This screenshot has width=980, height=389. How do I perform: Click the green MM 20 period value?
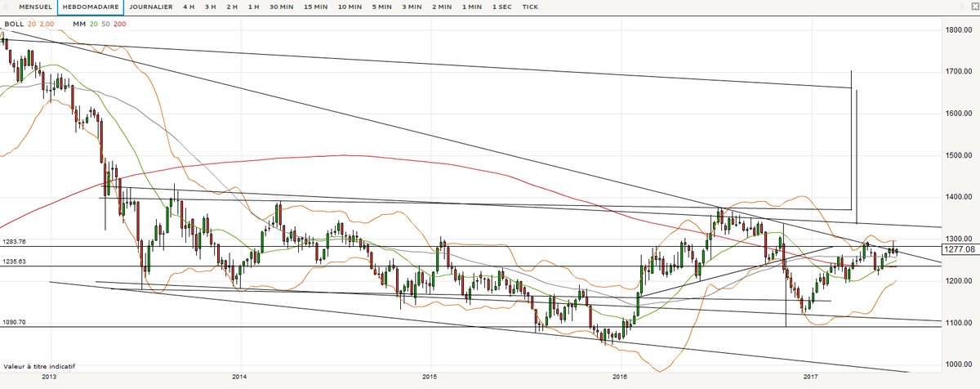(95, 24)
